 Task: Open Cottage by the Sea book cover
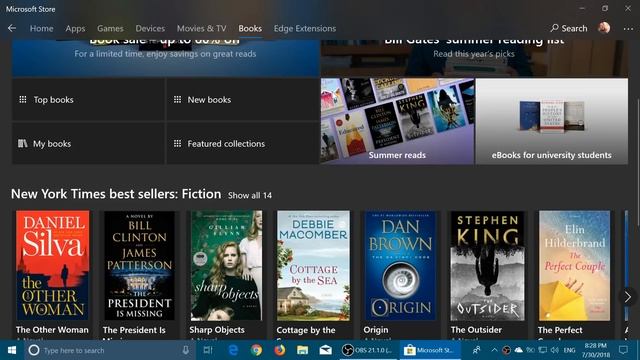pyautogui.click(x=313, y=265)
